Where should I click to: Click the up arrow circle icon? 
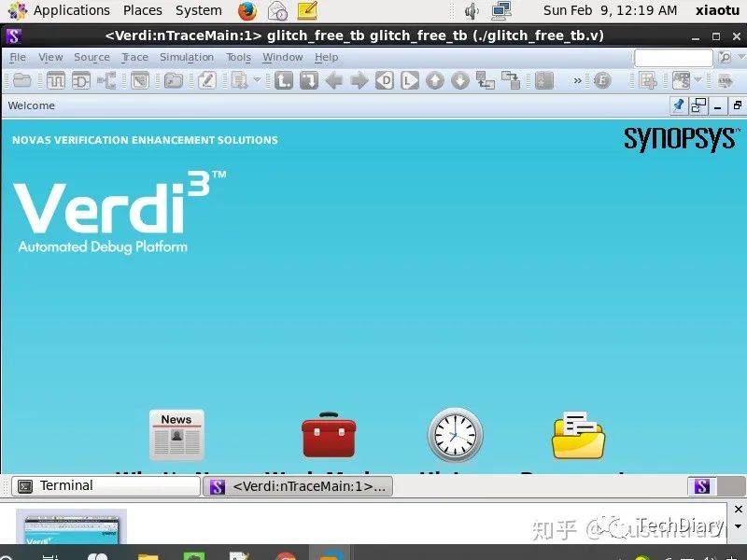(x=435, y=80)
